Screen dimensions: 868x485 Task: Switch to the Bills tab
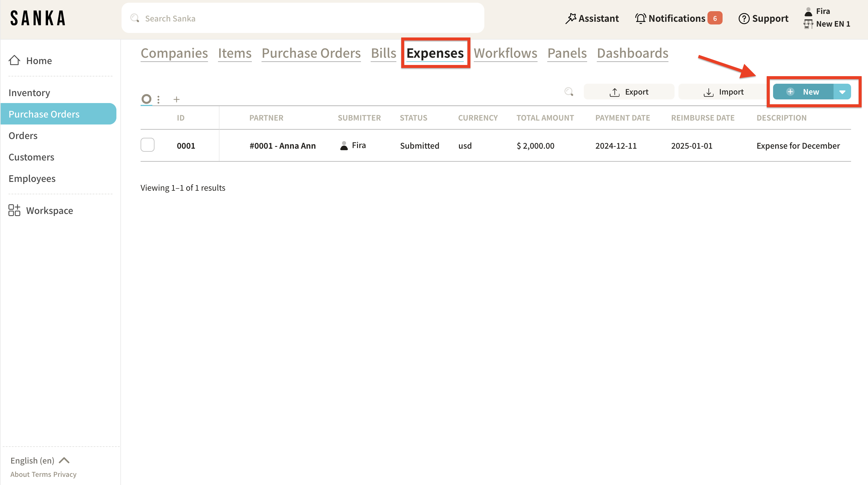[x=383, y=53]
